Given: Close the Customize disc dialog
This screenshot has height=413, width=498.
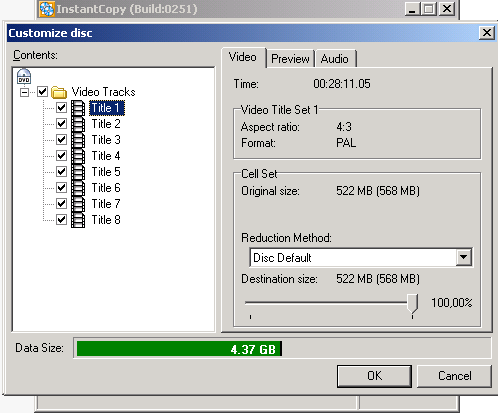Looking at the screenshot, I should pyautogui.click(x=487, y=33).
